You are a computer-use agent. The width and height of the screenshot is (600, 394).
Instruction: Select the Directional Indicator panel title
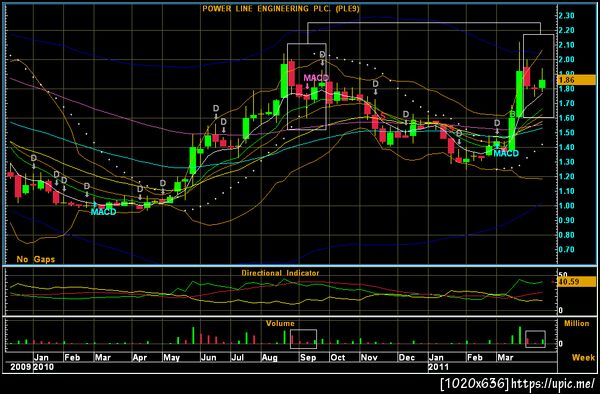(280, 273)
